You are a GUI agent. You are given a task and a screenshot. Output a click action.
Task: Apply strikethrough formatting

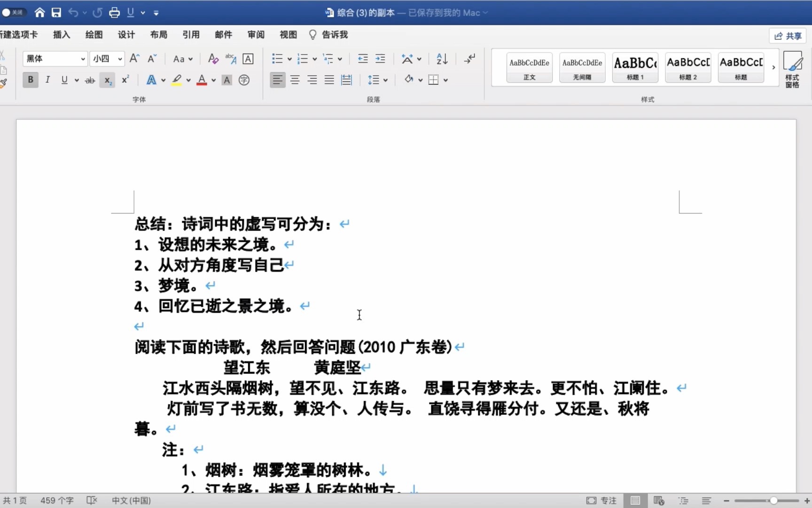pos(90,80)
